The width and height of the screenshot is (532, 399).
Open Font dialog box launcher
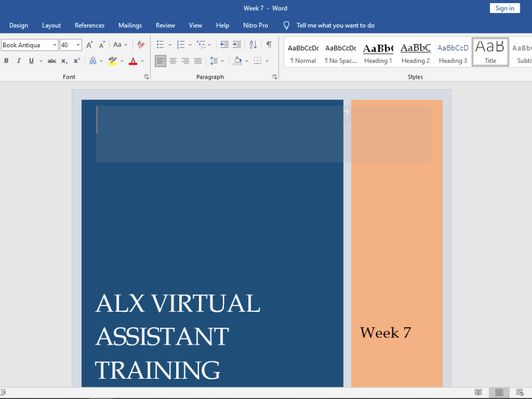[x=146, y=77]
